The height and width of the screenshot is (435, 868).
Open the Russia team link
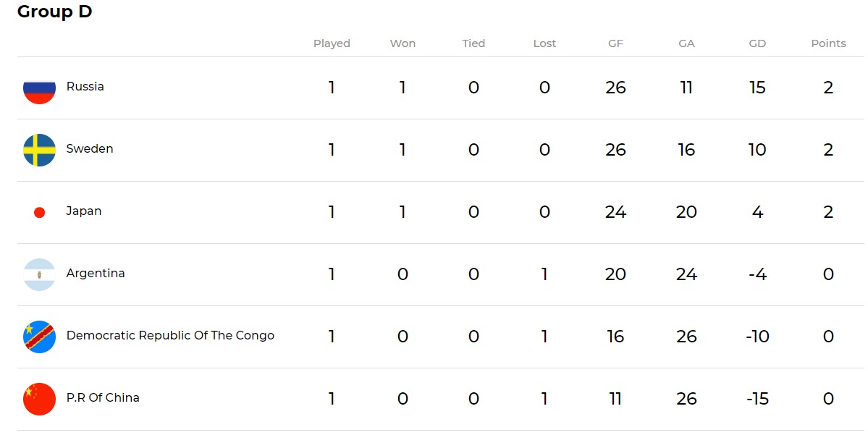(x=85, y=87)
